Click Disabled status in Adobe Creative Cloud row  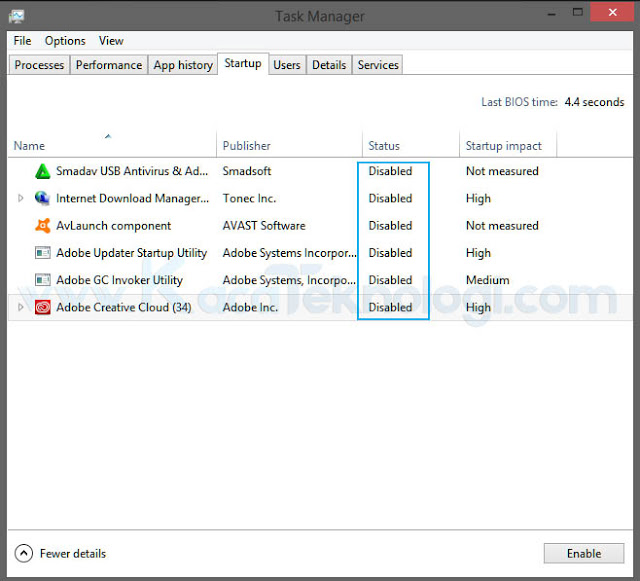(390, 307)
